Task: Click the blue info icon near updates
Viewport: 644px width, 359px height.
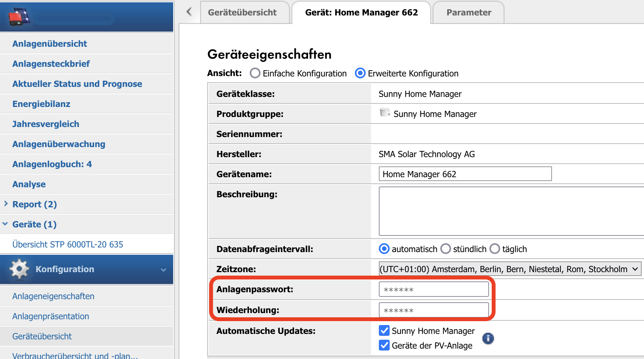Action: point(488,339)
